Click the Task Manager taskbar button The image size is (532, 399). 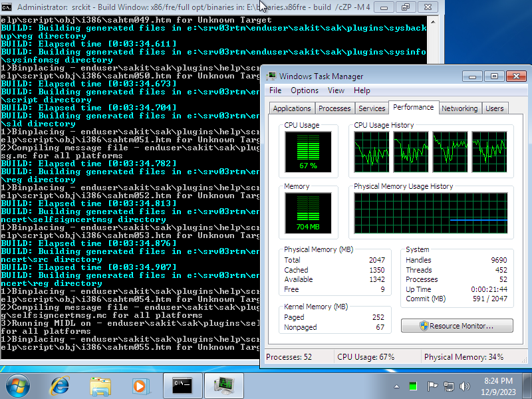click(224, 386)
